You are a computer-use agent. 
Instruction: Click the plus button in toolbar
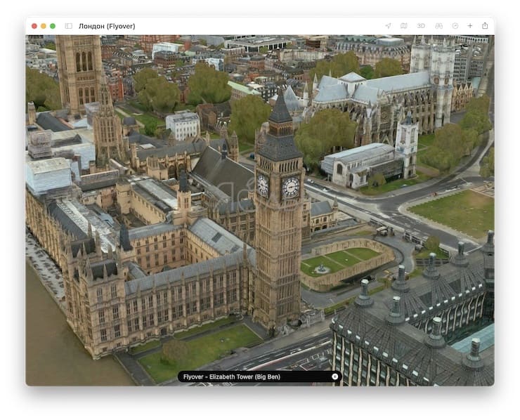(x=470, y=26)
